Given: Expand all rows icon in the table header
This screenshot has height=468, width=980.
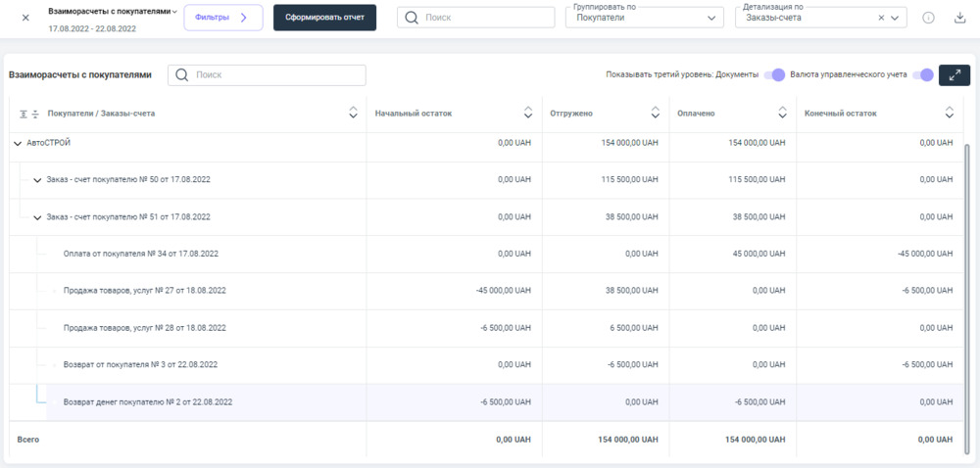Looking at the screenshot, I should pos(24,114).
